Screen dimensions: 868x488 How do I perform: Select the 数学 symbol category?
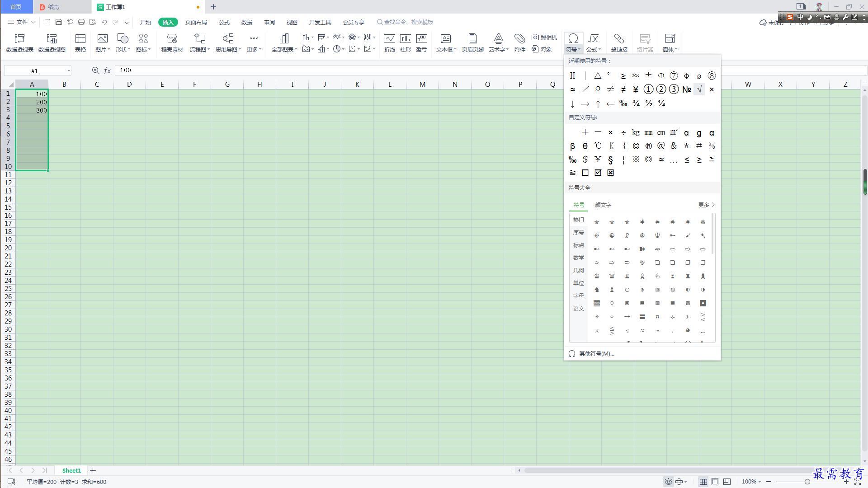pos(579,258)
